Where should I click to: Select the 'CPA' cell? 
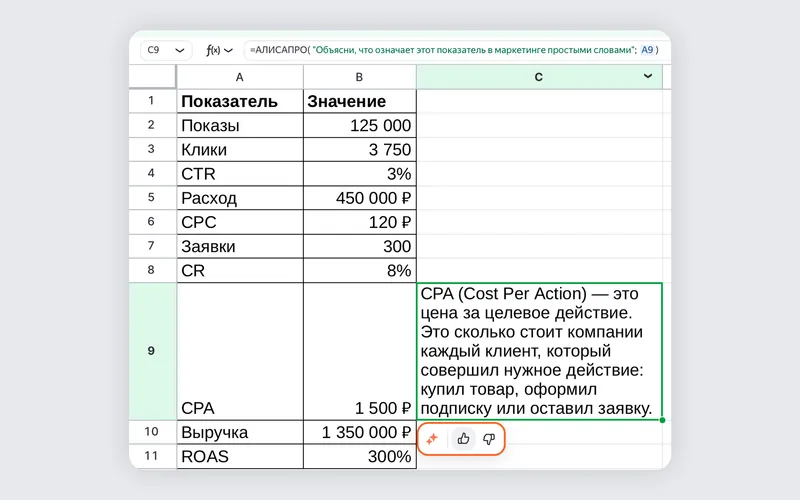[240, 351]
